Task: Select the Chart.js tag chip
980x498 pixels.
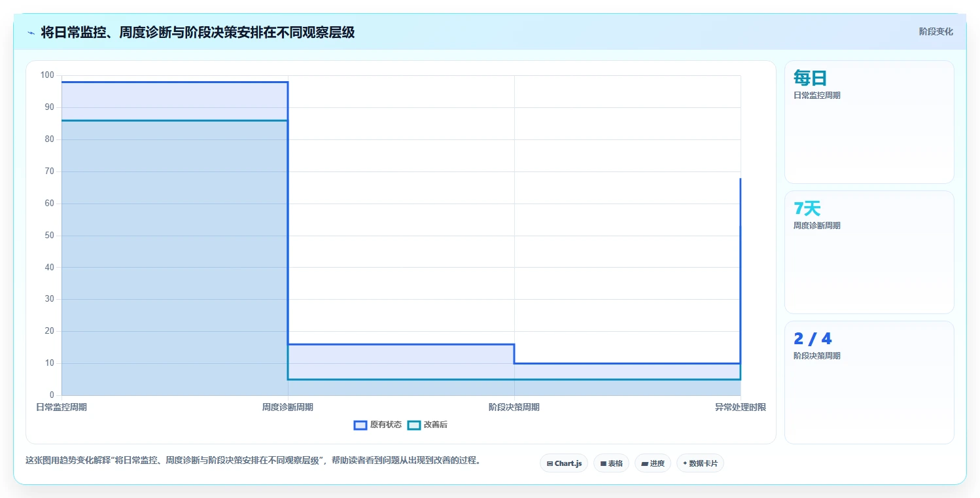Action: [564, 463]
